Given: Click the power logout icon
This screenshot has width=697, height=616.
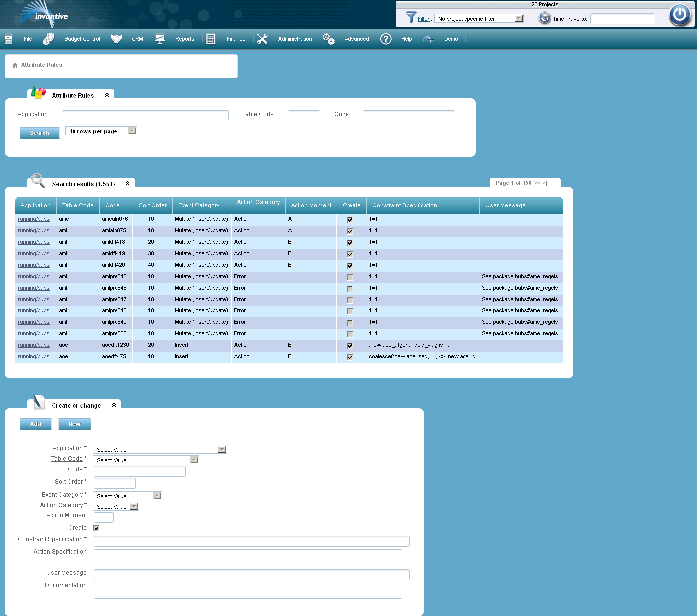Looking at the screenshot, I should pos(680,15).
